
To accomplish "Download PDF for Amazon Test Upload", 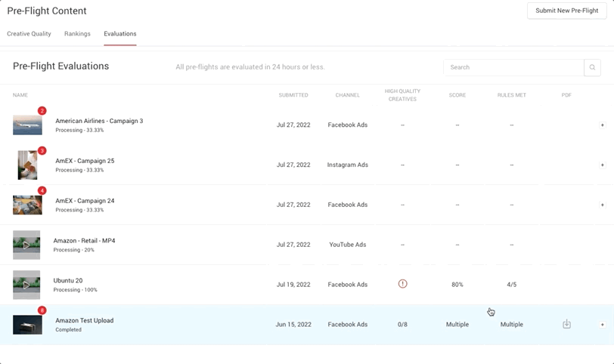I will pyautogui.click(x=566, y=324).
